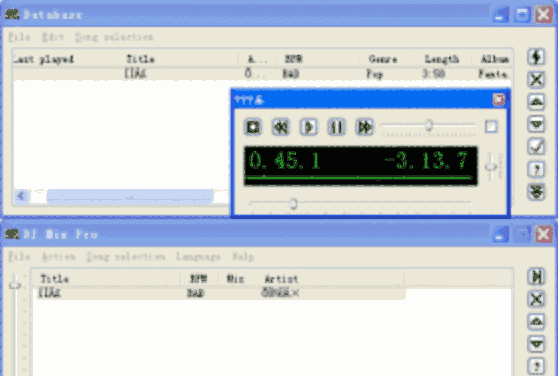The width and height of the screenshot is (558, 376).
Task: Open the Help menu
Action: [243, 256]
